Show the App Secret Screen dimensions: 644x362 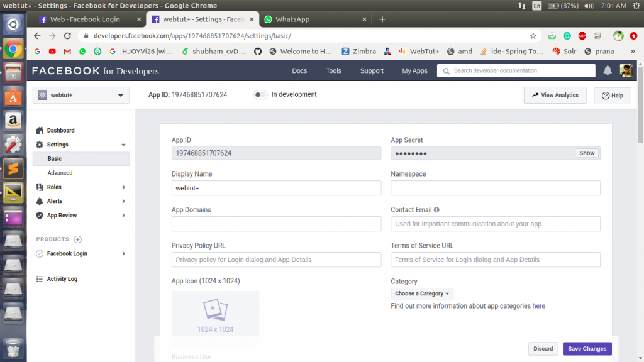[587, 153]
